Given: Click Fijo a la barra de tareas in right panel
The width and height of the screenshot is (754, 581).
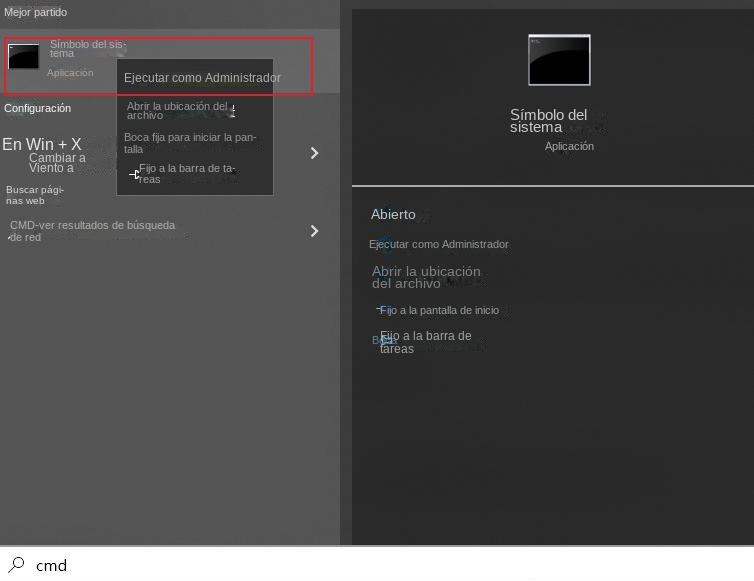Looking at the screenshot, I should pyautogui.click(x=426, y=342).
